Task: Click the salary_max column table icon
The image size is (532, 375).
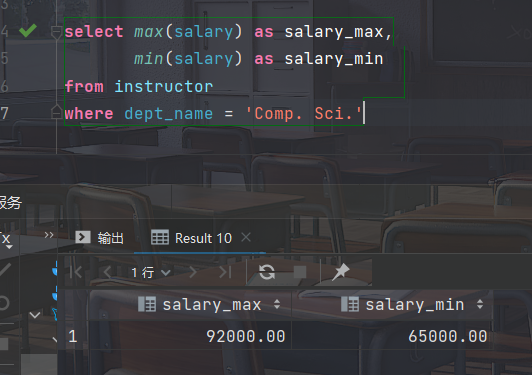Action: [x=147, y=304]
